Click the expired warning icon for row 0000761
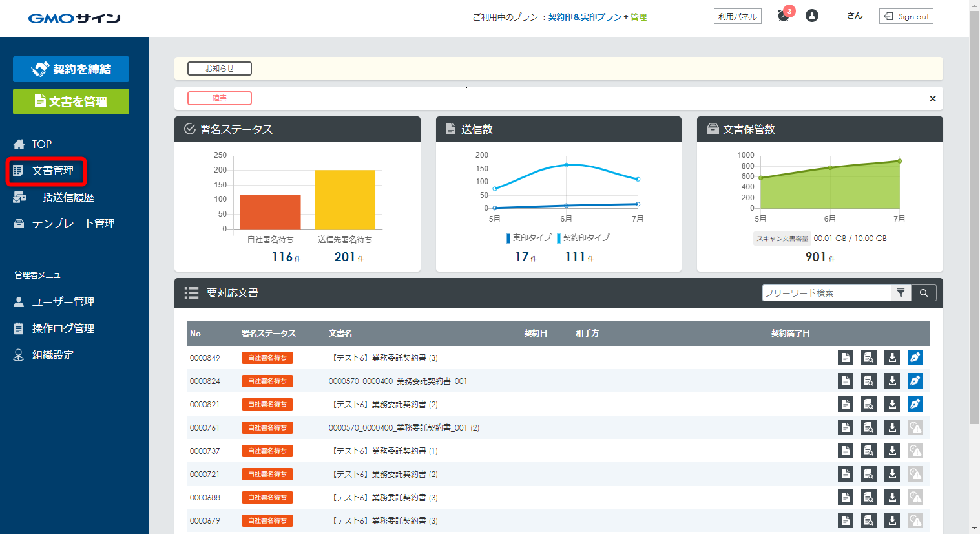 [915, 427]
